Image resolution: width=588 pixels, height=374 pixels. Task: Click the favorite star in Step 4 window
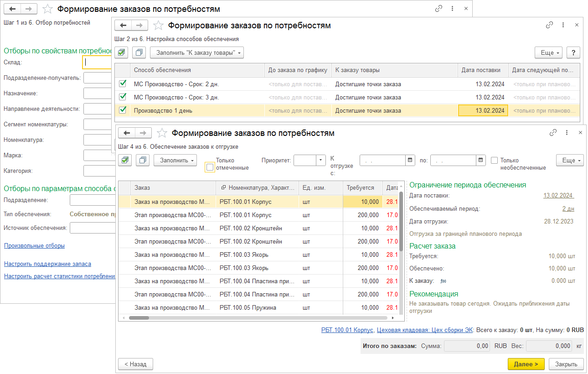click(x=161, y=133)
